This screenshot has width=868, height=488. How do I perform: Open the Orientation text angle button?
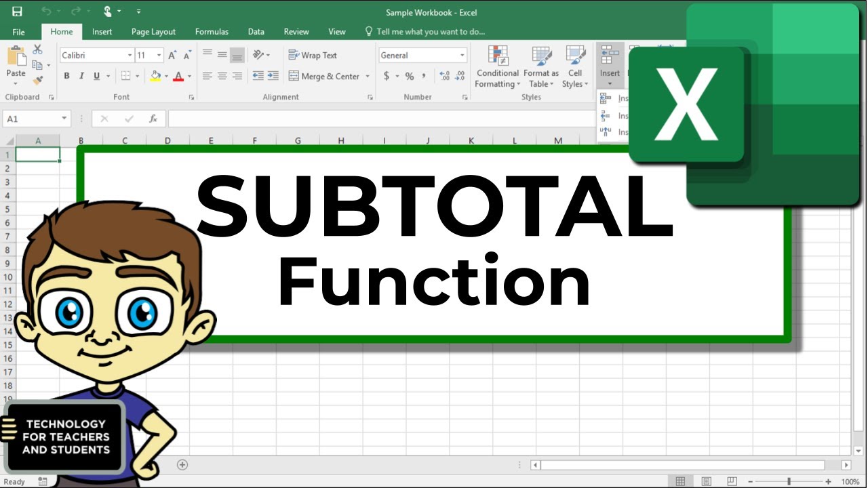point(261,55)
